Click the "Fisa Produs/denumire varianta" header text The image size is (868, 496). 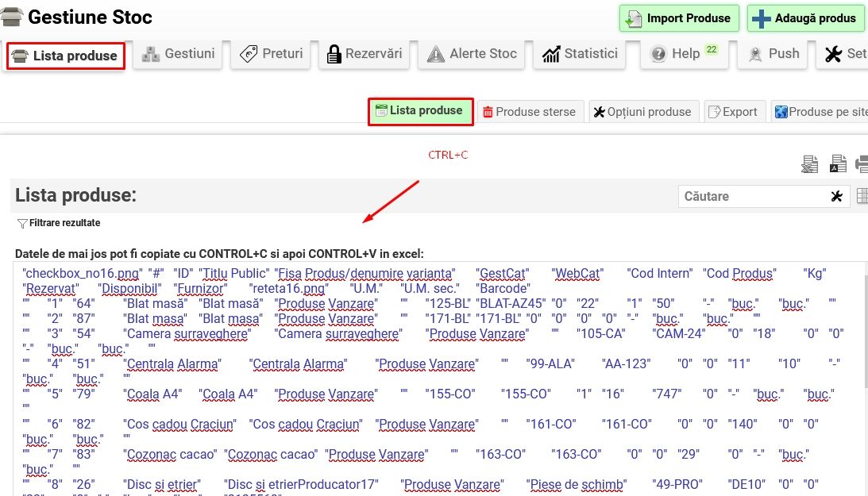[365, 274]
